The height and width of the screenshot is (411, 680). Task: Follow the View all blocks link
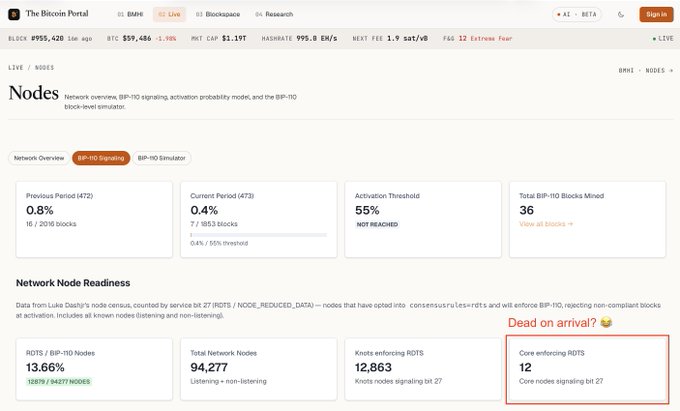(x=546, y=224)
